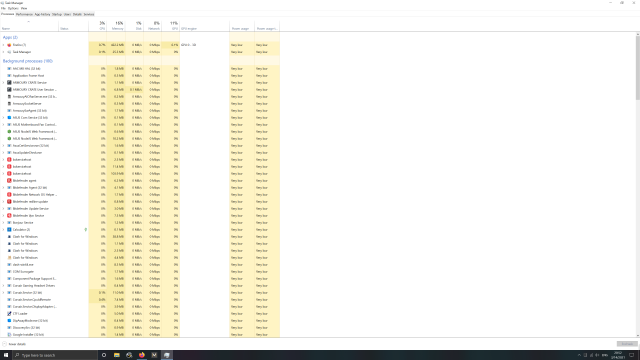Sort processes by CPU usage column

pyautogui.click(x=98, y=26)
